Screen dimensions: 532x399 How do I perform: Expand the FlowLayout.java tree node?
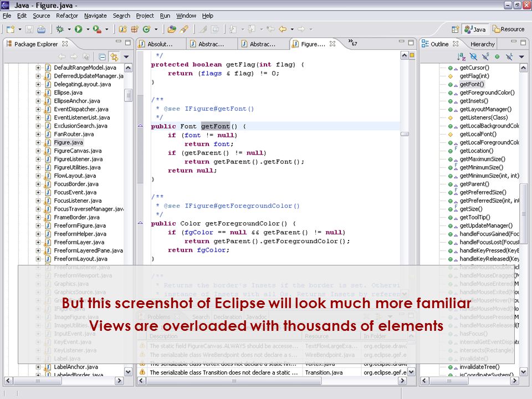(38, 176)
